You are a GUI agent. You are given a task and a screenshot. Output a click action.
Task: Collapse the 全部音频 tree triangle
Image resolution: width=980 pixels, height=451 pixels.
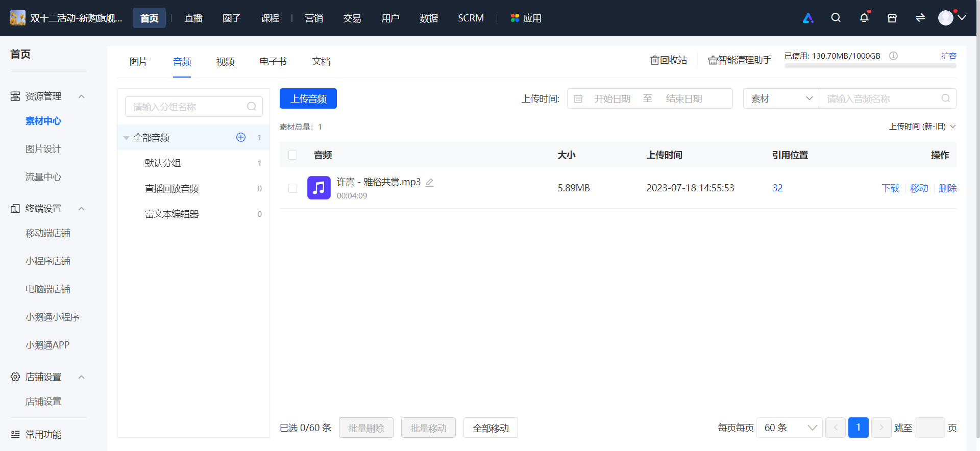click(x=126, y=138)
